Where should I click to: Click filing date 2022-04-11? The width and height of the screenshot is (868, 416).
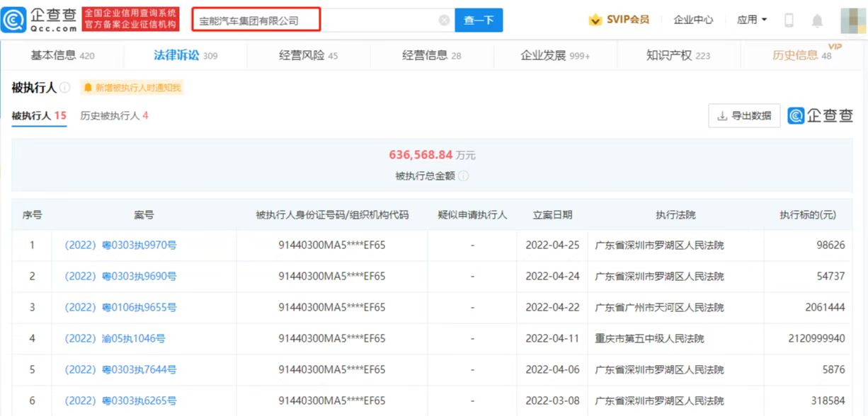tap(552, 339)
